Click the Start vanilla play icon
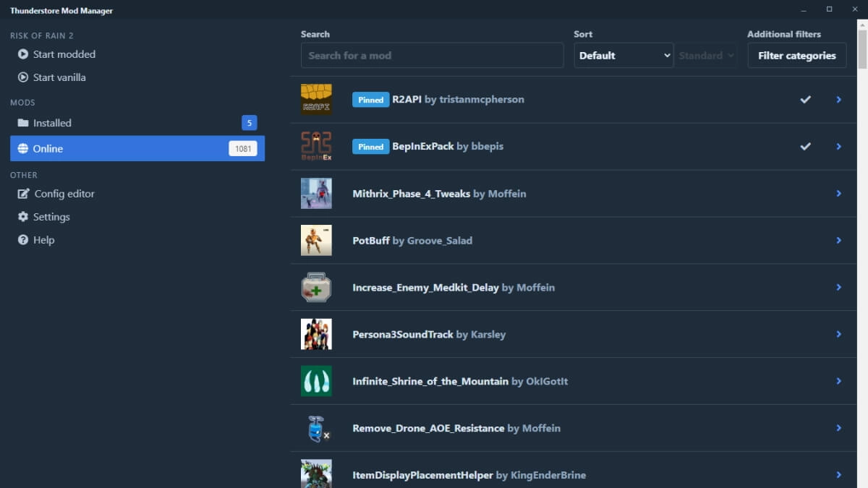The image size is (868, 488). (23, 77)
